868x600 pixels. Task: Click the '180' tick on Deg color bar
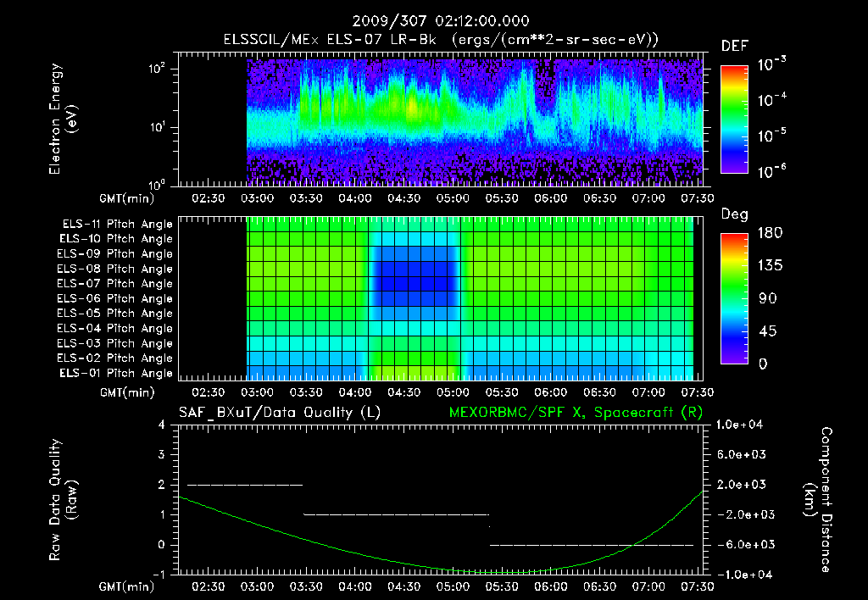tap(770, 233)
